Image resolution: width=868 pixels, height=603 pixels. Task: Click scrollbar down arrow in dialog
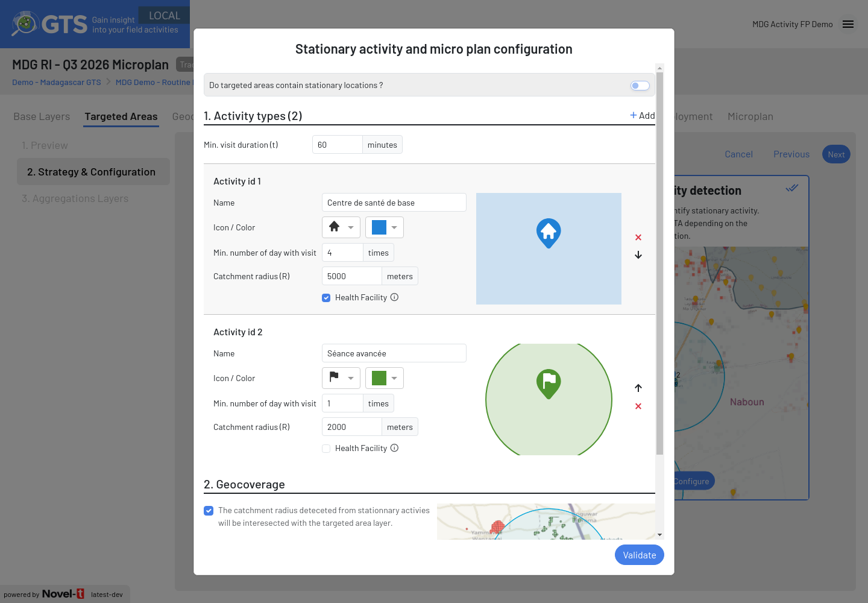pyautogui.click(x=659, y=535)
